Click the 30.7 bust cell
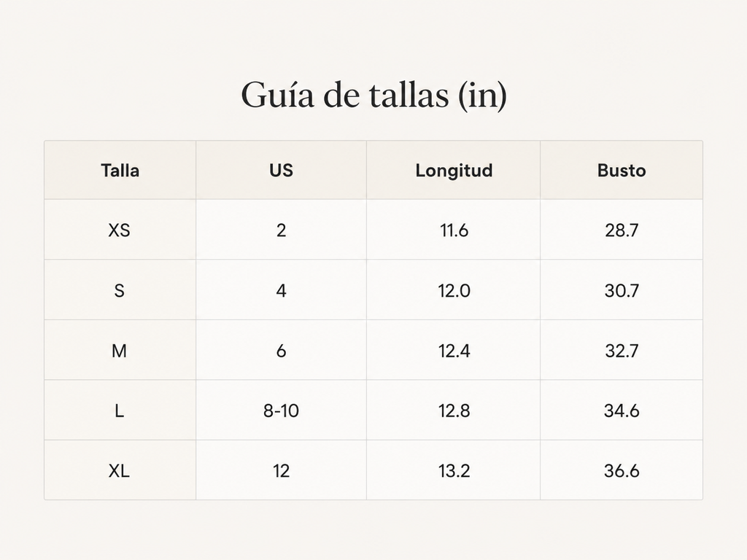The height and width of the screenshot is (560, 747). [622, 290]
